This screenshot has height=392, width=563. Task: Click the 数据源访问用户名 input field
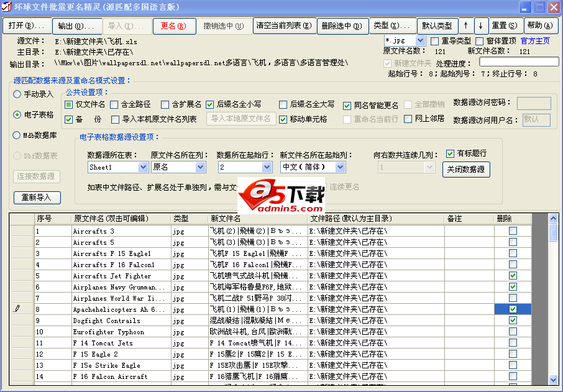tap(535, 120)
